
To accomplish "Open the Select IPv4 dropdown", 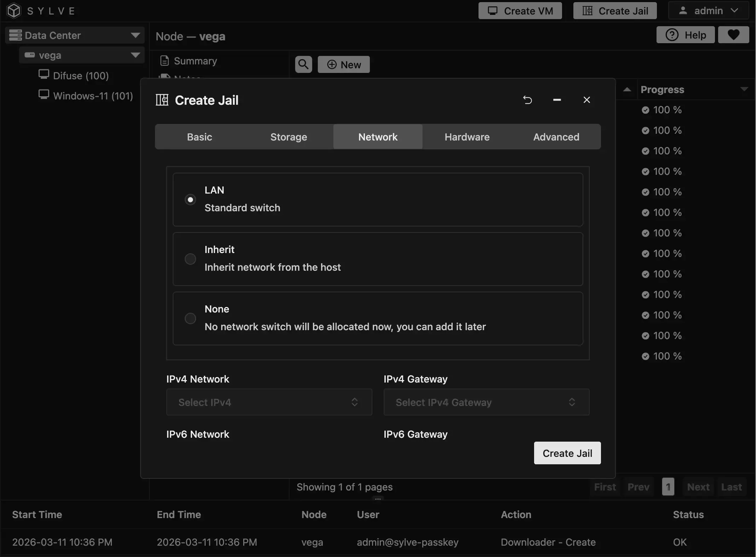I will coord(269,402).
